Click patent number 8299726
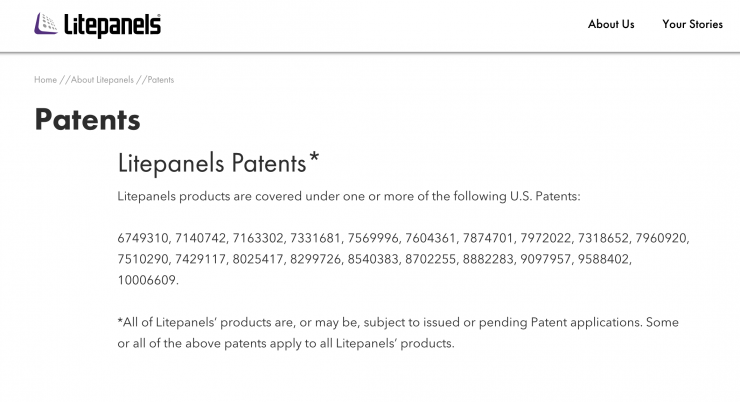The width and height of the screenshot is (740, 402). coord(316,259)
